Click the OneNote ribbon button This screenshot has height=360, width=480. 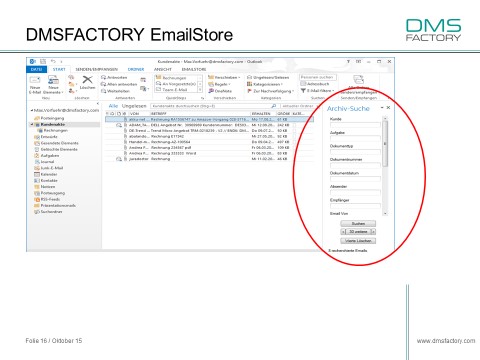click(220, 91)
